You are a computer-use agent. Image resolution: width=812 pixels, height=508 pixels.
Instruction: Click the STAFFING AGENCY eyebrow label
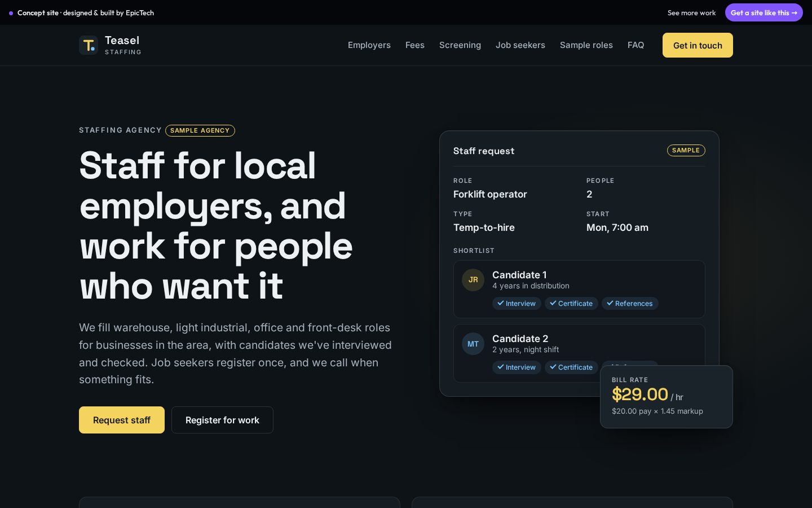point(120,130)
